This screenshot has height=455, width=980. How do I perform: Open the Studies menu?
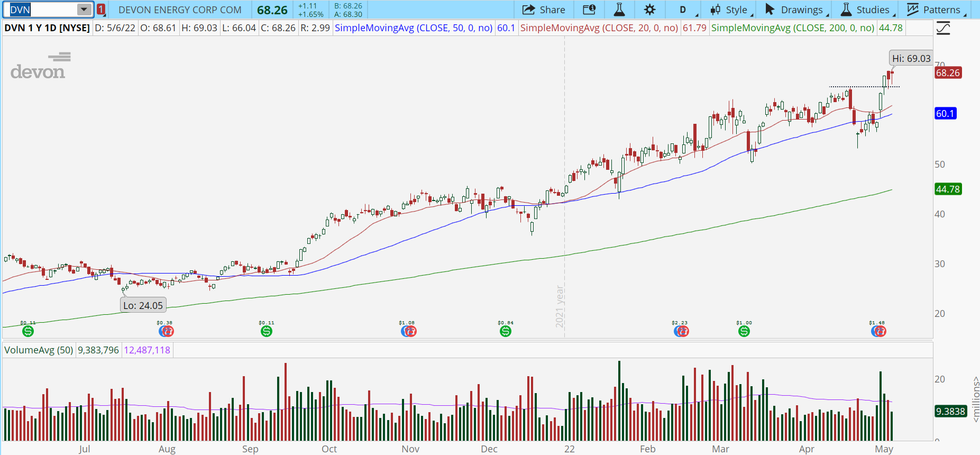point(867,10)
